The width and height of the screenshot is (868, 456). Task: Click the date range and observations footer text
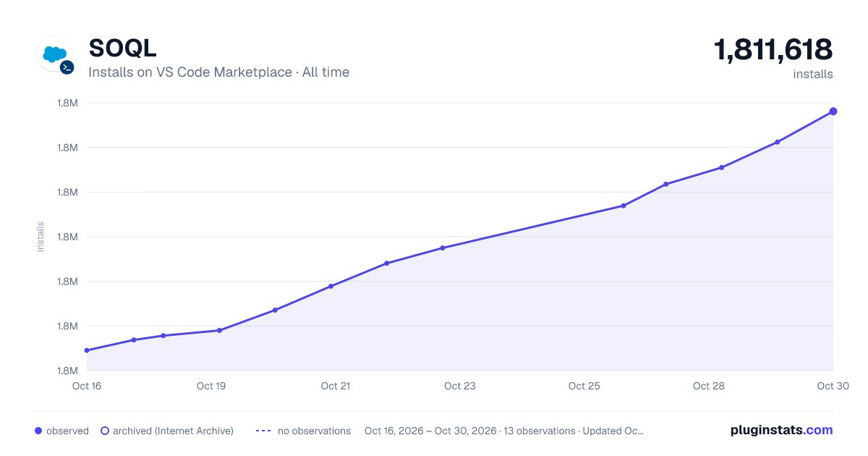pos(504,431)
